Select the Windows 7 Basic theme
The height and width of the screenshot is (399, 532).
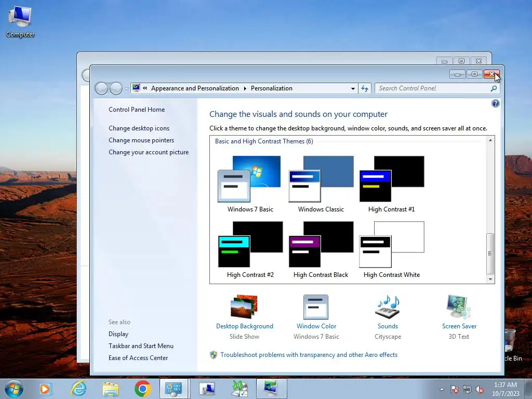pyautogui.click(x=250, y=184)
